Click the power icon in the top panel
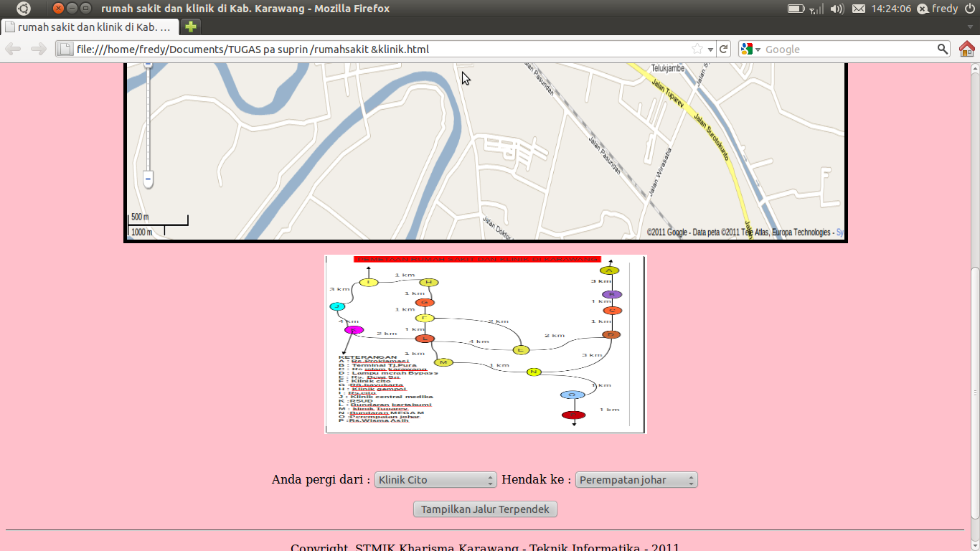Viewport: 980px width, 551px height. [969, 9]
